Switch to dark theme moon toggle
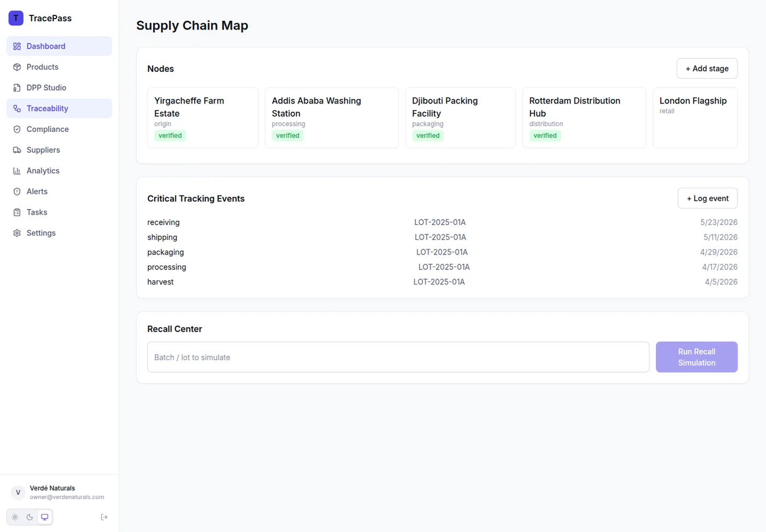The image size is (766, 532). tap(30, 517)
